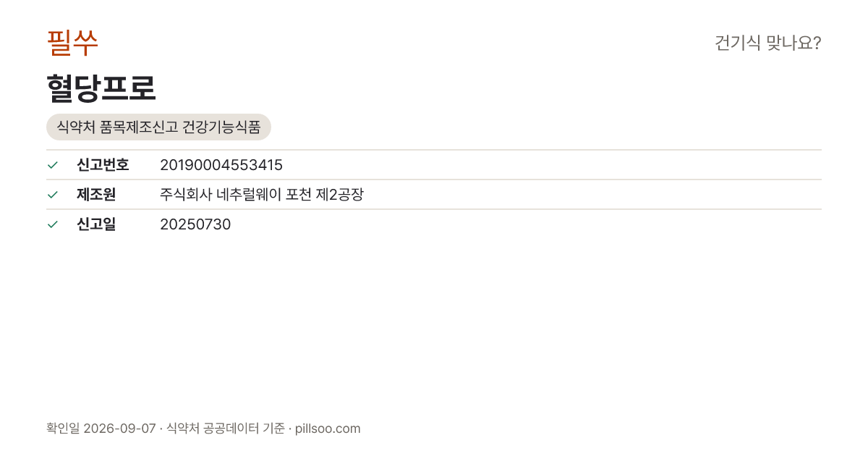The image size is (868, 456).
Task: Click the 식약처 품목제조신고 건강기능식품 badge
Action: click(x=158, y=127)
